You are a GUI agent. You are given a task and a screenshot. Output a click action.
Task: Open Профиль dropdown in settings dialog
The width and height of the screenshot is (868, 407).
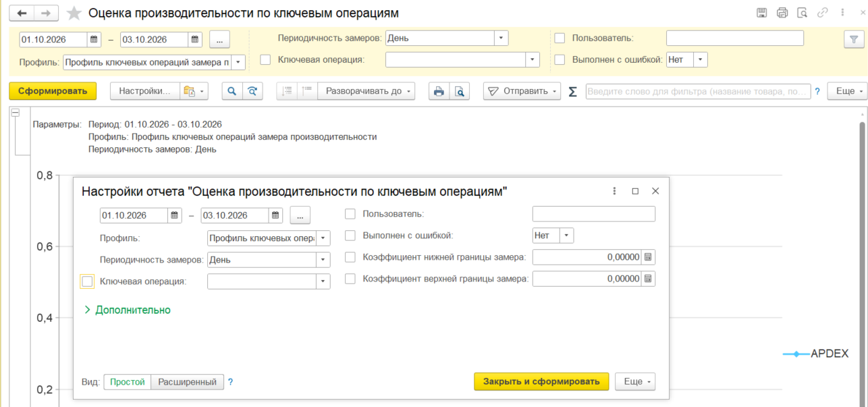tap(323, 238)
